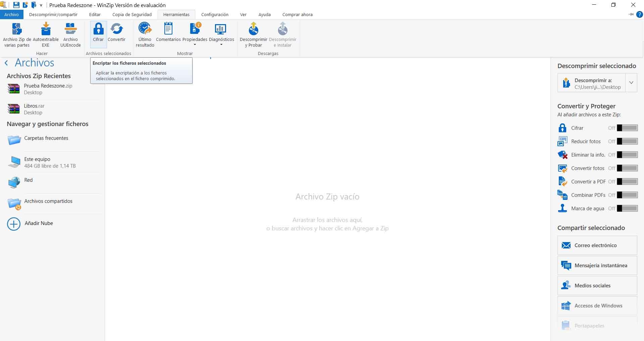Open WinZip help question mark icon
Screen dimensions: 644x341
(639, 14)
